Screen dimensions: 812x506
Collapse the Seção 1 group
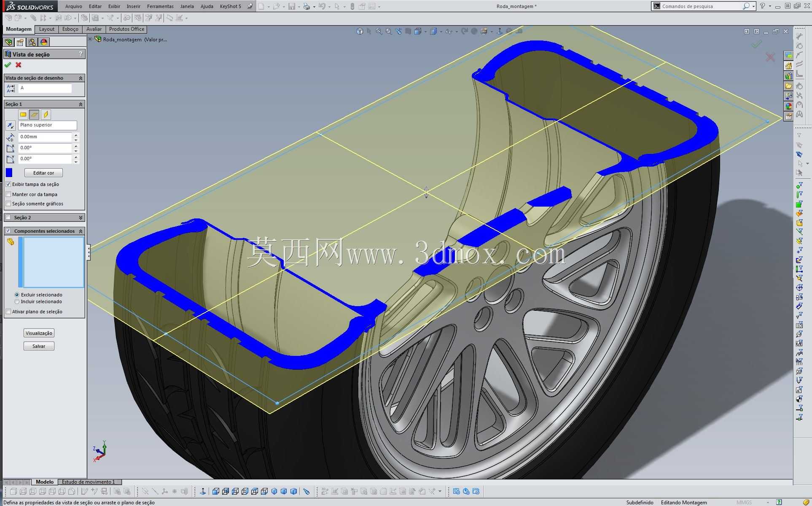pos(81,104)
